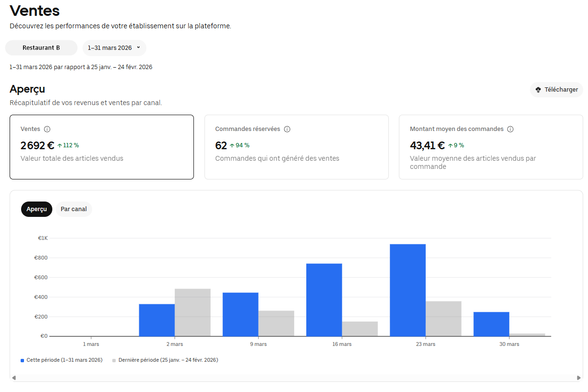This screenshot has width=588, height=392.
Task: Click the 2 692 € sales value
Action: [37, 145]
